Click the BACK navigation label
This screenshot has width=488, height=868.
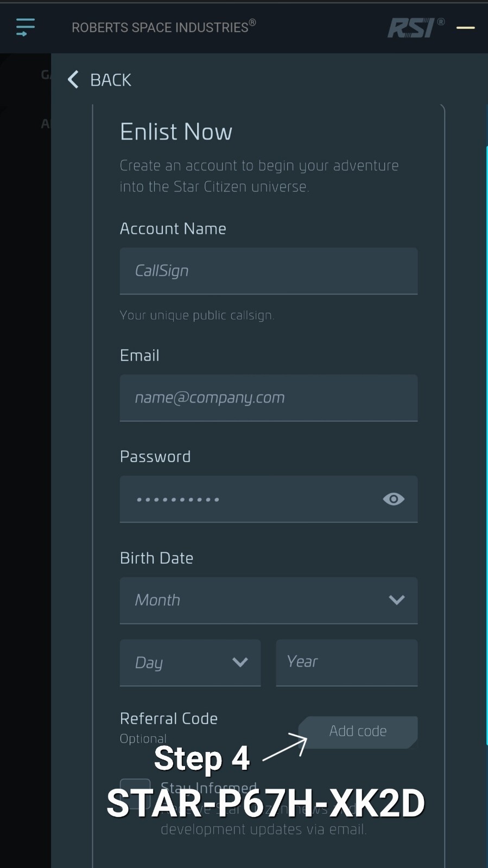coord(111,80)
